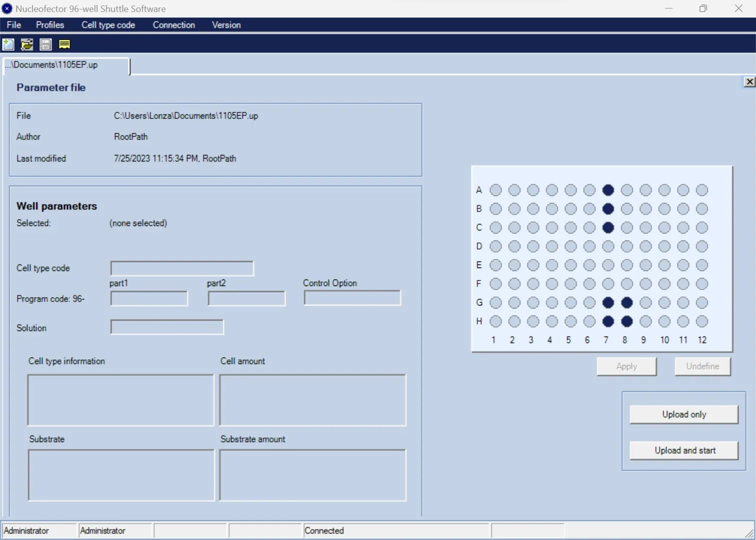The width and height of the screenshot is (756, 540).
Task: Click the Cell amount text box
Action: coord(312,400)
